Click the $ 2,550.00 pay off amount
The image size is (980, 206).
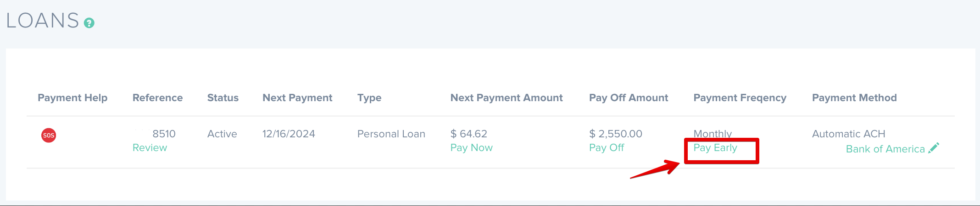point(616,134)
